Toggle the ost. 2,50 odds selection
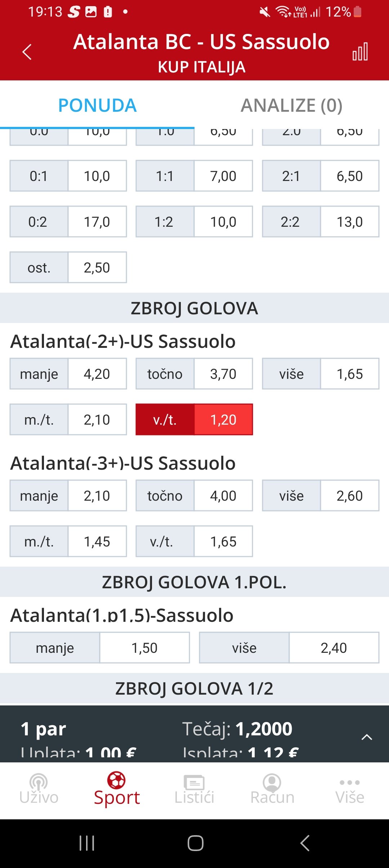This screenshot has width=389, height=868. pos(68,267)
